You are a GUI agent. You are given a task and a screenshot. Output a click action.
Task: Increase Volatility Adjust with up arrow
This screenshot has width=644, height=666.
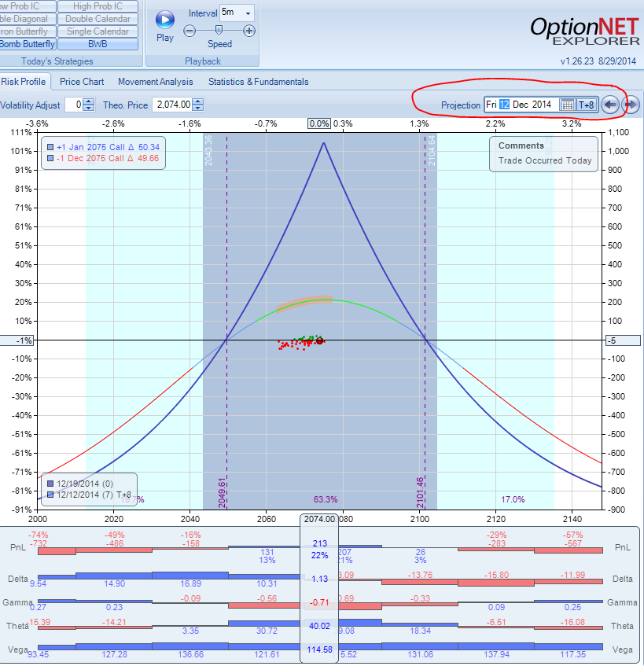pyautogui.click(x=88, y=101)
